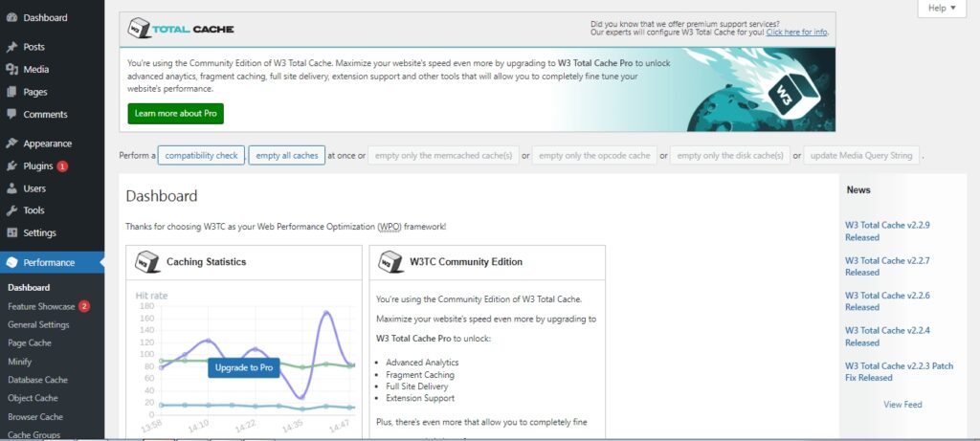The image size is (980, 441).
Task: Click the Users person icon
Action: 11,188
